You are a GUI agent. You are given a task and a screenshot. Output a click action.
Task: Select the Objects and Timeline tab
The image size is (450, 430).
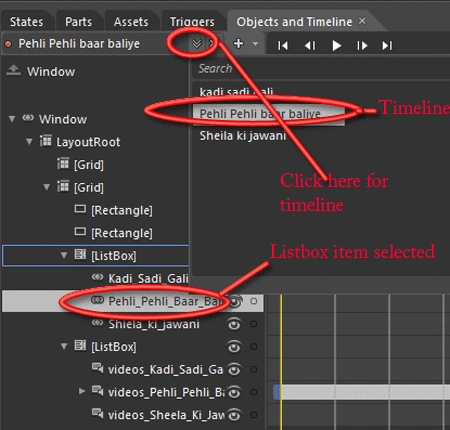coord(294,22)
